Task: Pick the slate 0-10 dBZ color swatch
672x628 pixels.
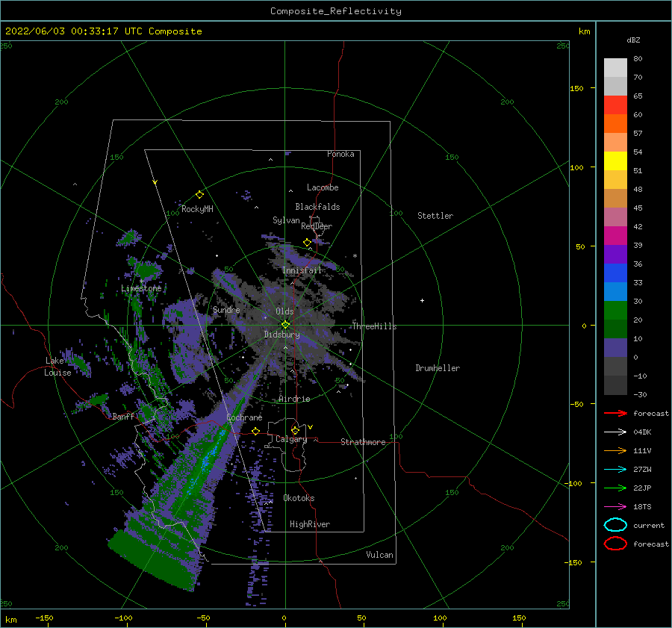Action: [615, 348]
